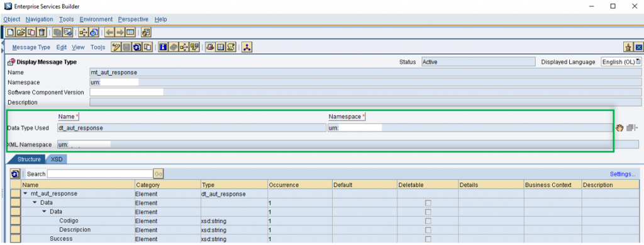Image resolution: width=644 pixels, height=245 pixels.
Task: Open the book documentation icon
Action: point(221,47)
